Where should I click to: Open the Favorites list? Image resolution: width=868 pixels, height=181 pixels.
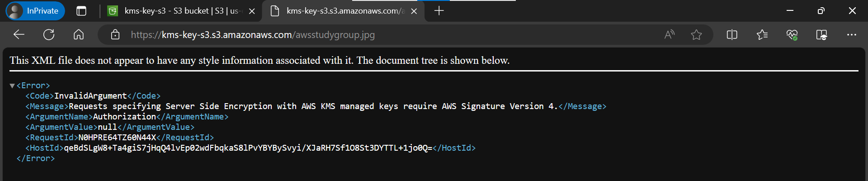tap(762, 34)
